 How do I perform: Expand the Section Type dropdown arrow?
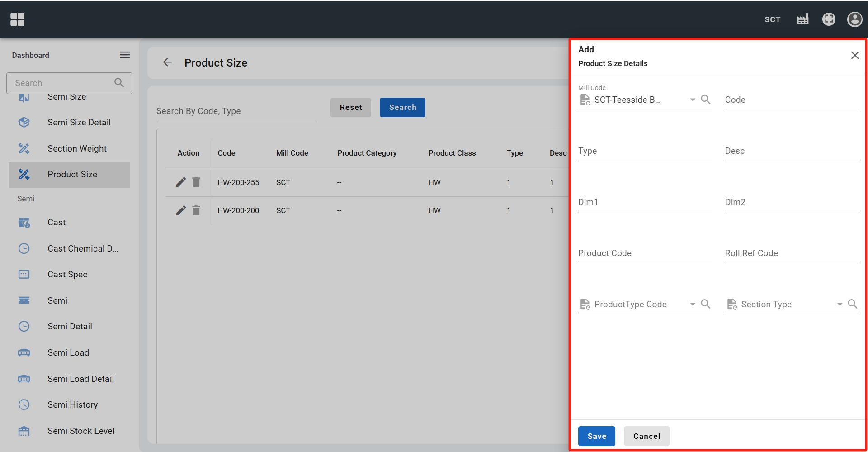click(x=839, y=305)
